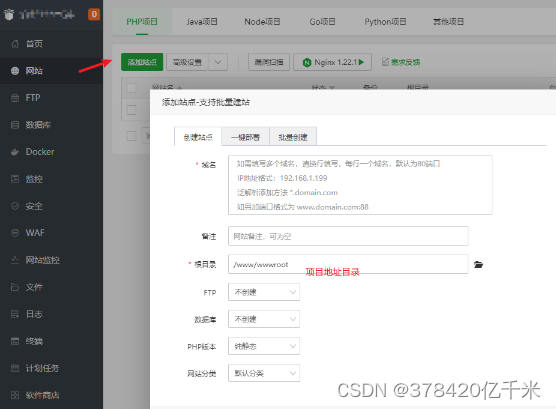Viewport: 556px width, 409px height.
Task: Open the 文件 folder icon in sidebar
Action: 15,287
